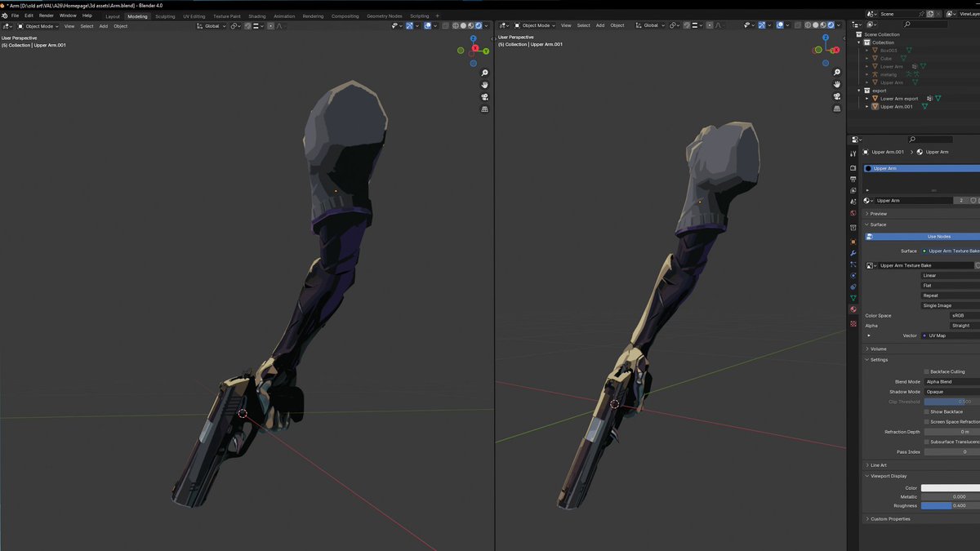The image size is (980, 551).
Task: Switch to the Shading workspace tab
Action: 256,16
